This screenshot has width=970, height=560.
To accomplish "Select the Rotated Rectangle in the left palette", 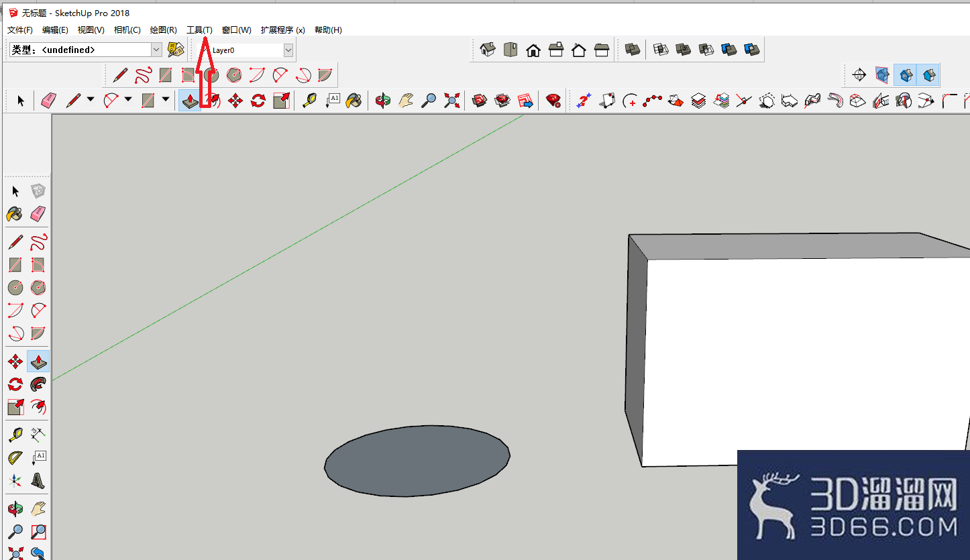I will [38, 265].
